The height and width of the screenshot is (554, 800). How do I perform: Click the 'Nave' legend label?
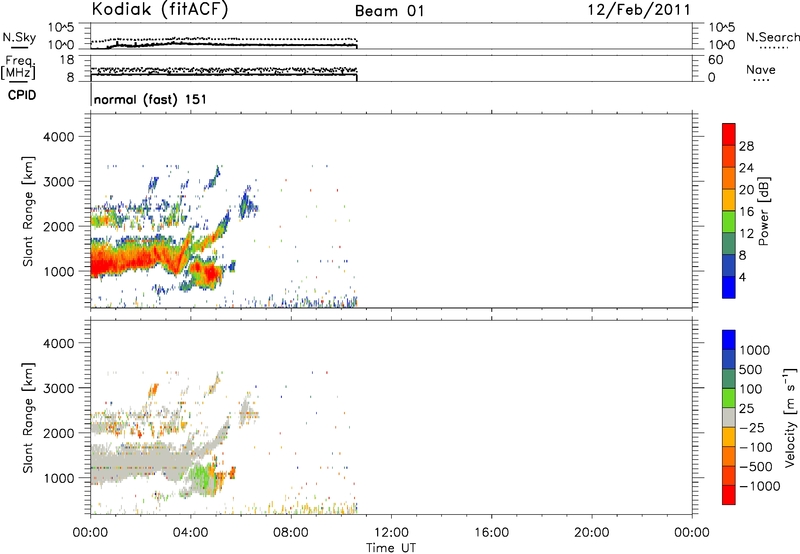coord(761,70)
